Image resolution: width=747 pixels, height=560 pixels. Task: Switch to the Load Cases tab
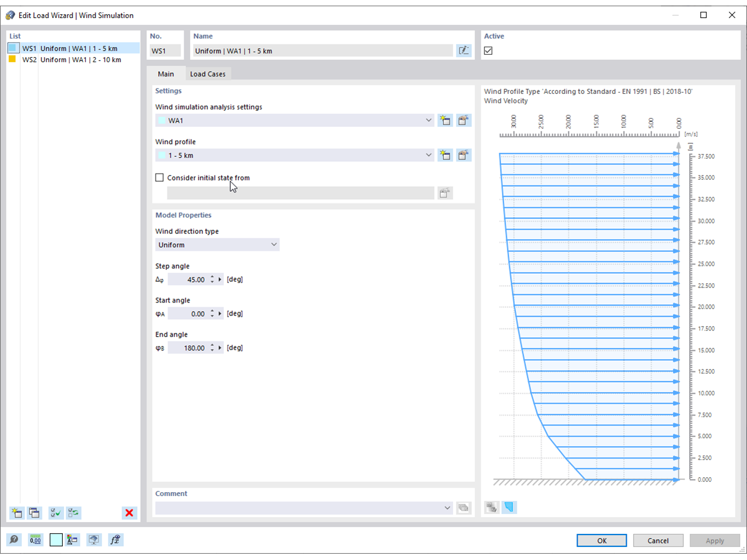pyautogui.click(x=208, y=74)
